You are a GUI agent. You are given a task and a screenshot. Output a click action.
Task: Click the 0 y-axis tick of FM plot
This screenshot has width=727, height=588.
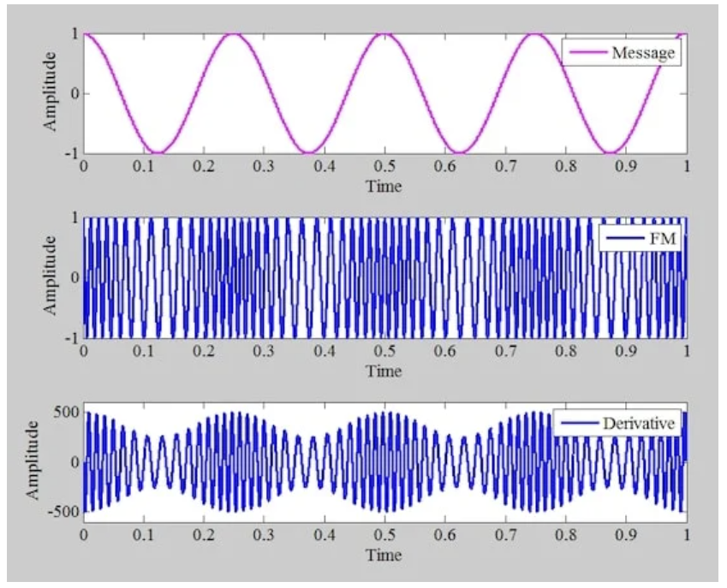[x=75, y=277]
